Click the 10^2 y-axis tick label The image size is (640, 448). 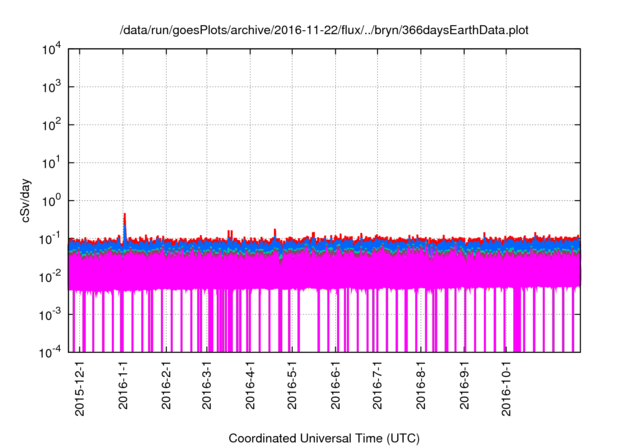coord(50,125)
